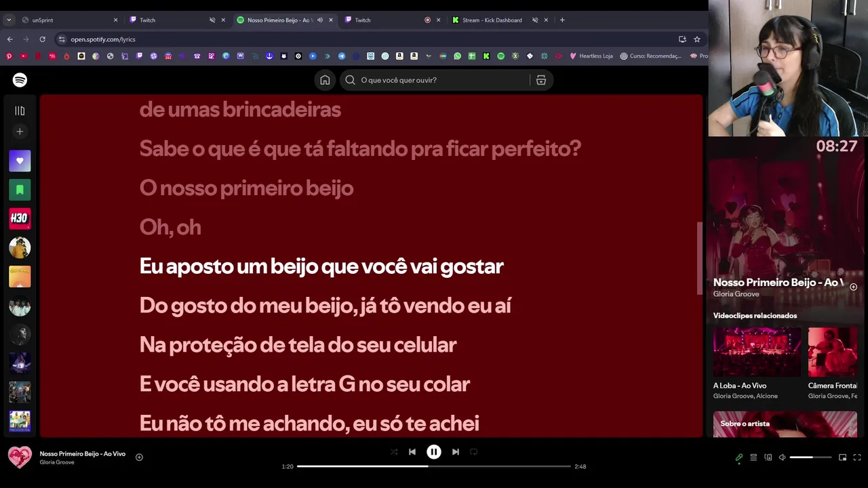Image resolution: width=868 pixels, height=488 pixels.
Task: Open Curso: Recomendaç... bookmark
Action: (650, 56)
